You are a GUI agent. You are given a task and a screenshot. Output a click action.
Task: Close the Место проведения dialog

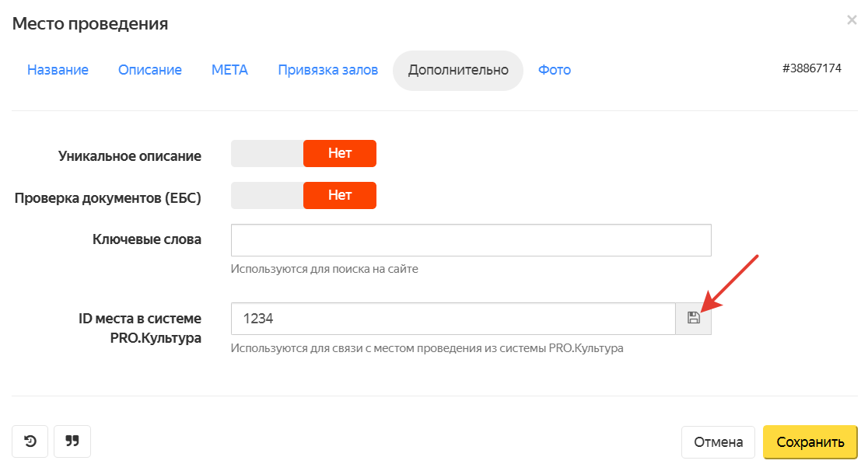tap(852, 21)
